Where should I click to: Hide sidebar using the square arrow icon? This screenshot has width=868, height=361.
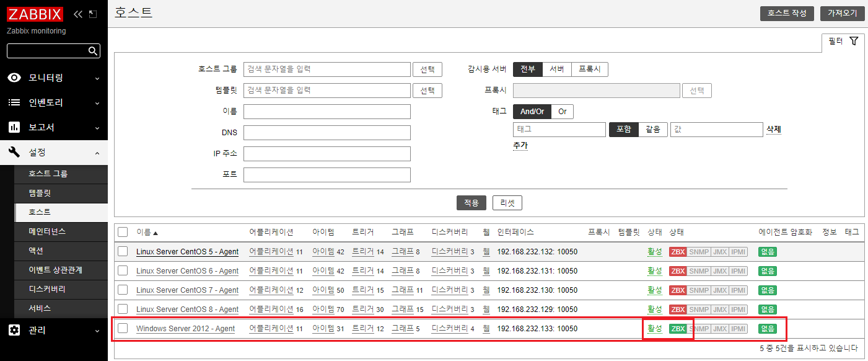(x=93, y=14)
